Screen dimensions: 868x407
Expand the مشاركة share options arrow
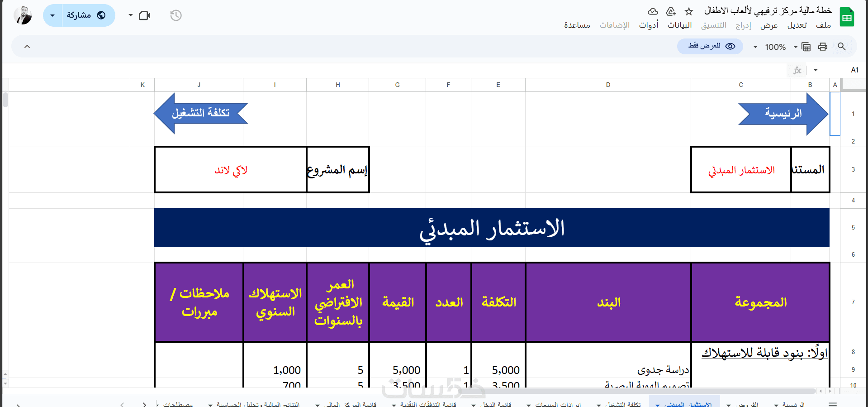point(52,15)
